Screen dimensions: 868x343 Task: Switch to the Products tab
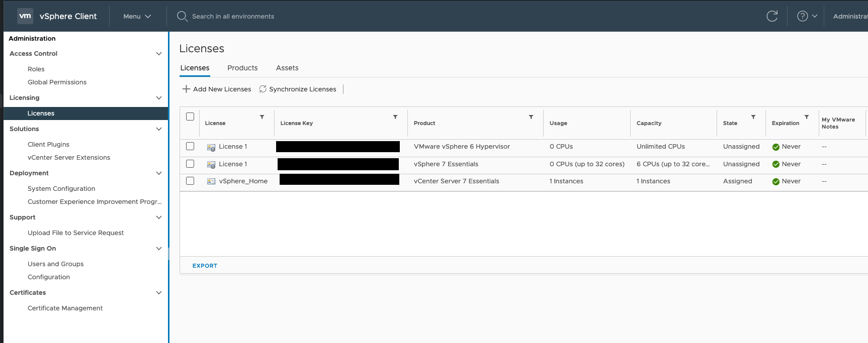(242, 68)
